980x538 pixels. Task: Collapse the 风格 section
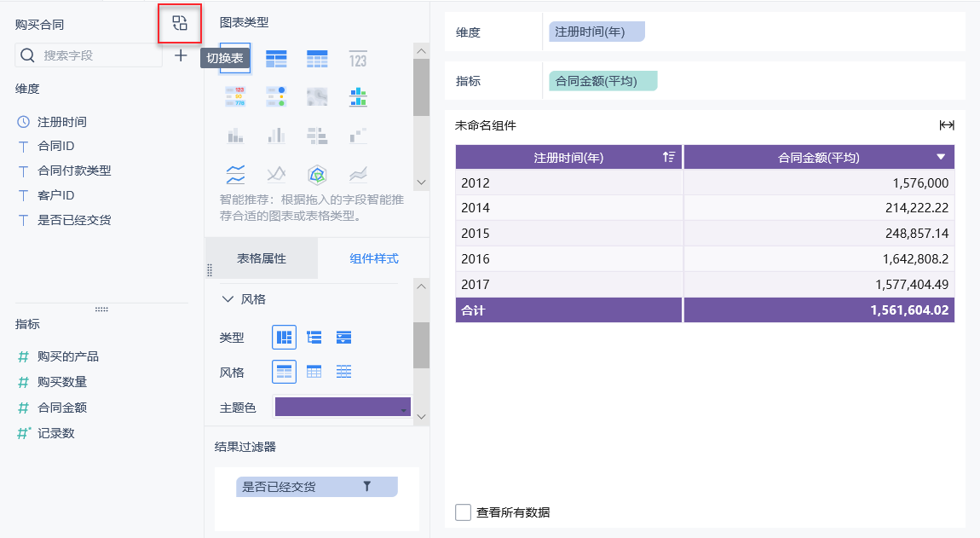[x=228, y=299]
